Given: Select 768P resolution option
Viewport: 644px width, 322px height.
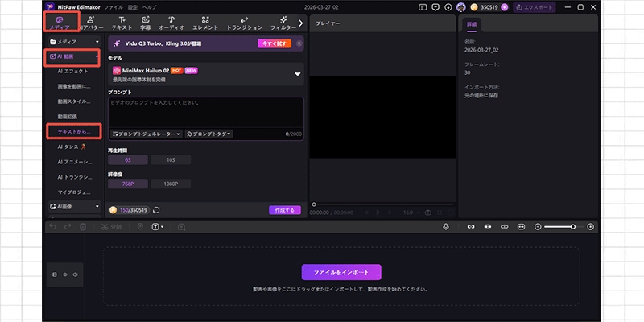Looking at the screenshot, I should (128, 184).
